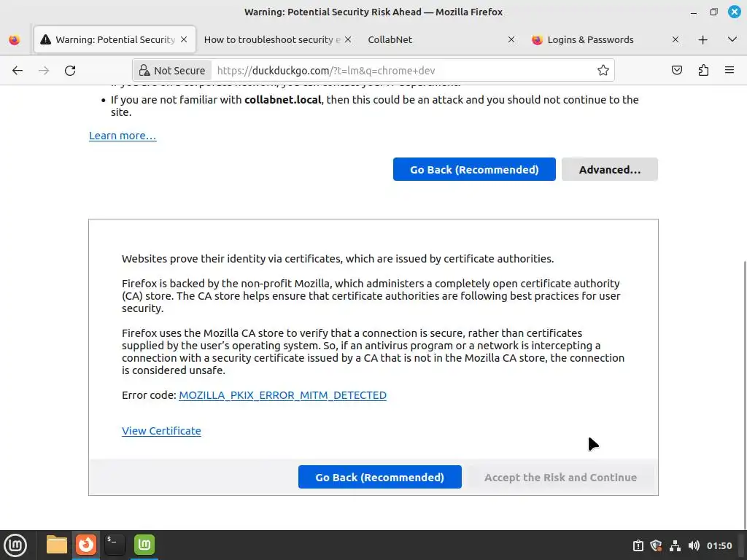Click the bold collabnet.local text
Image resolution: width=747 pixels, height=560 pixels.
[282, 99]
